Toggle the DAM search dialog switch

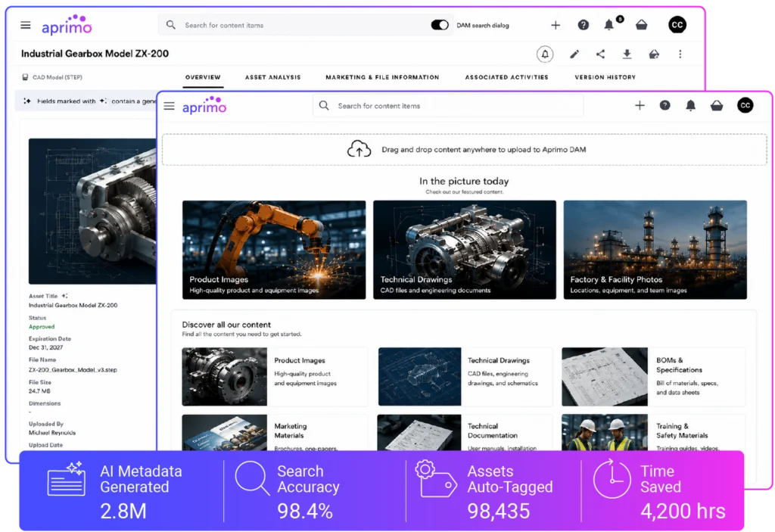pos(440,25)
